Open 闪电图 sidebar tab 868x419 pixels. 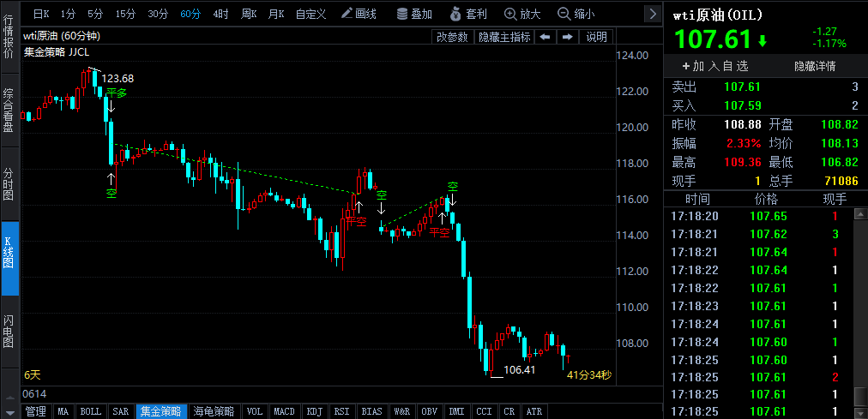9,332
